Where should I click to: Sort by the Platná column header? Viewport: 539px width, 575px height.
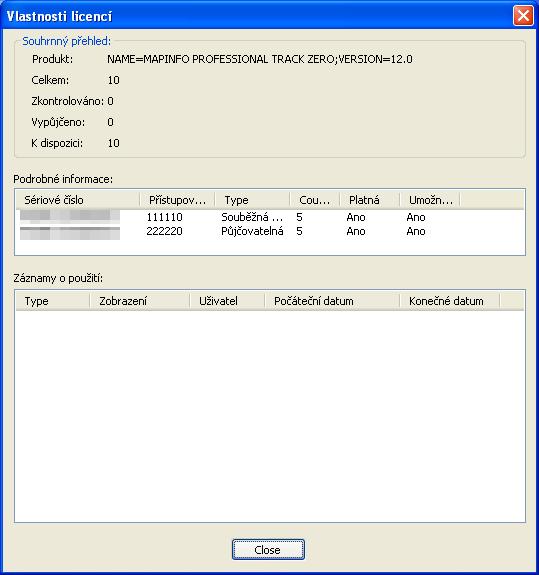tap(370, 200)
